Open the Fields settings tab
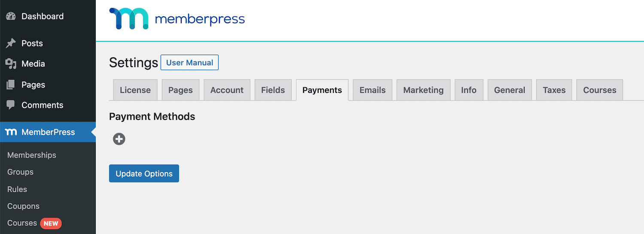The image size is (644, 234). [x=273, y=90]
